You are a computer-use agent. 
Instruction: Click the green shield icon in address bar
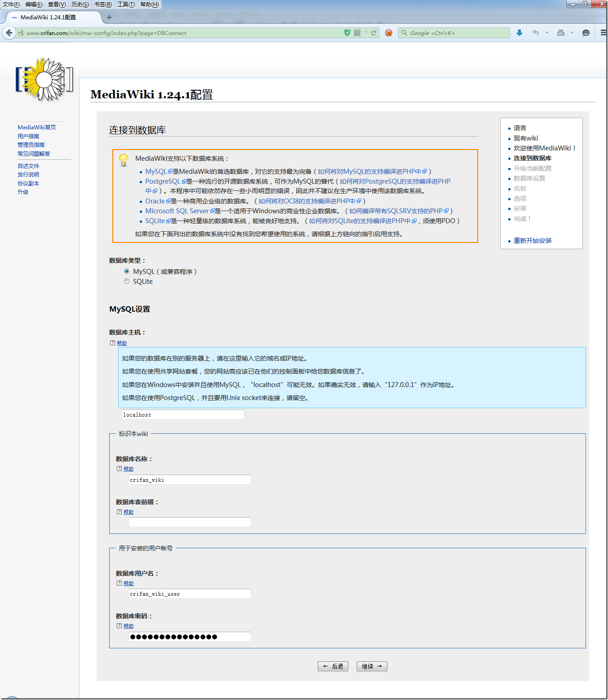coord(347,33)
